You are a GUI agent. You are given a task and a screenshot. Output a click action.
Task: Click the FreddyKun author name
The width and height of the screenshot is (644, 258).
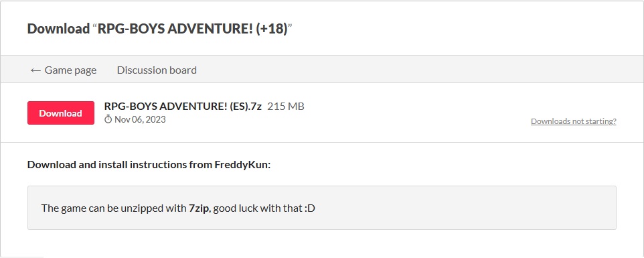coord(241,165)
